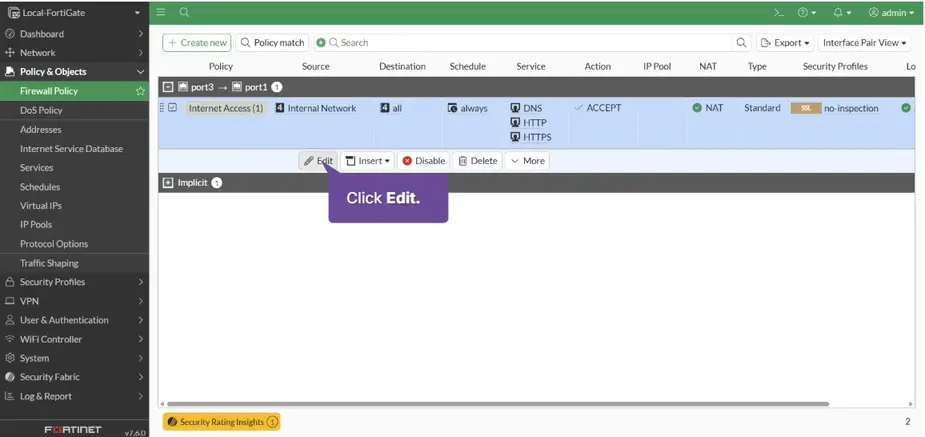Click the Edit button

[318, 161]
